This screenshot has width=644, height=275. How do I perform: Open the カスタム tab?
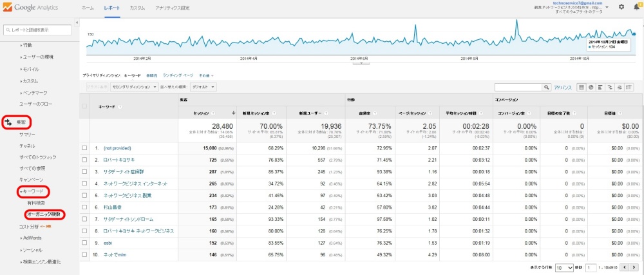137,8
